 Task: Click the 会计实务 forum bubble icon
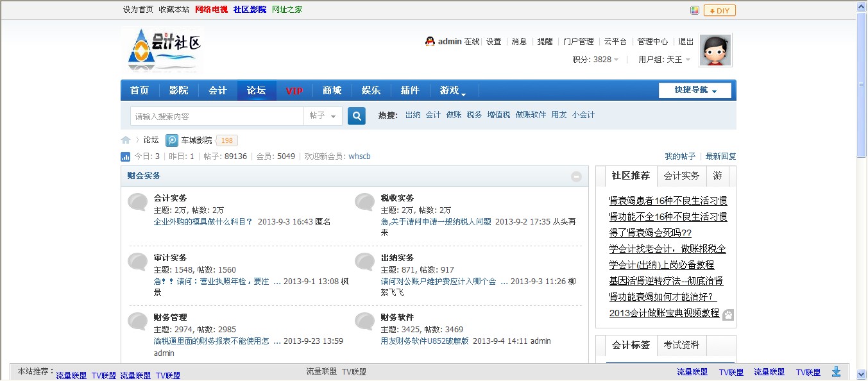[138, 202]
